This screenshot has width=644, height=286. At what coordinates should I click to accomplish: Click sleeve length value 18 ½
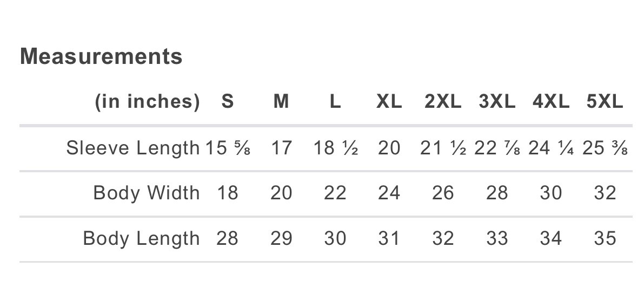click(x=335, y=147)
